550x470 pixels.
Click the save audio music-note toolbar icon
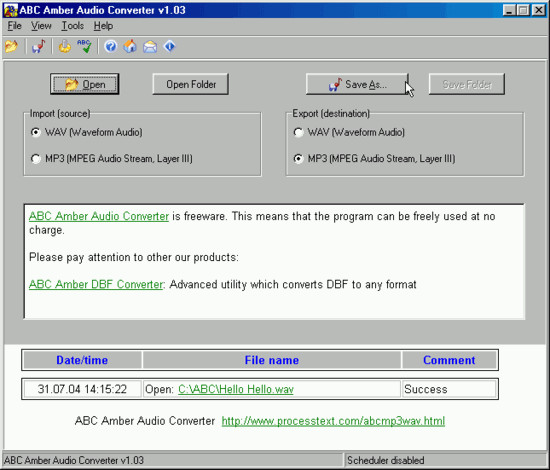[x=39, y=46]
